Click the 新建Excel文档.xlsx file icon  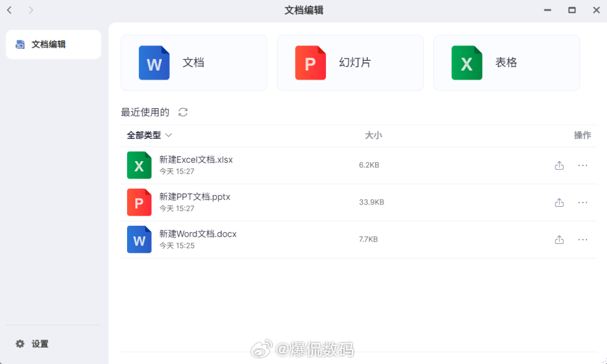point(139,165)
